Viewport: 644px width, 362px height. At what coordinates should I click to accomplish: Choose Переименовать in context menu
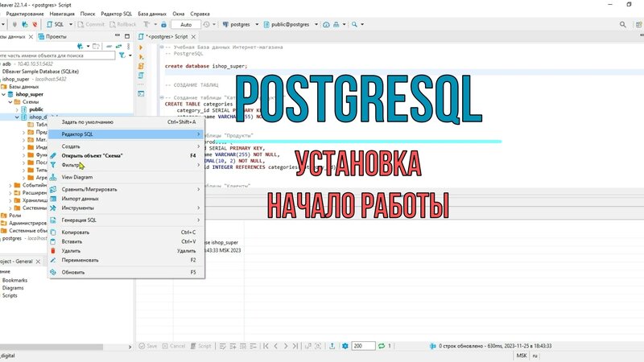[126, 260]
